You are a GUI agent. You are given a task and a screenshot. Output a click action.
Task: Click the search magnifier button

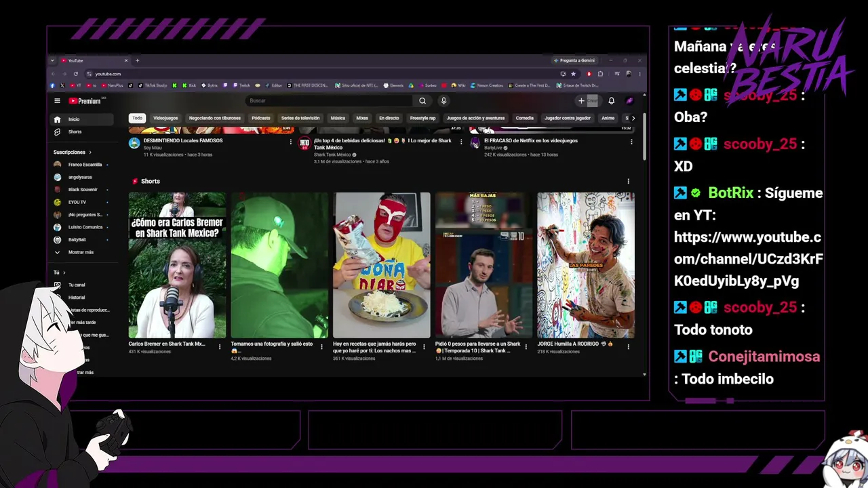tap(422, 101)
